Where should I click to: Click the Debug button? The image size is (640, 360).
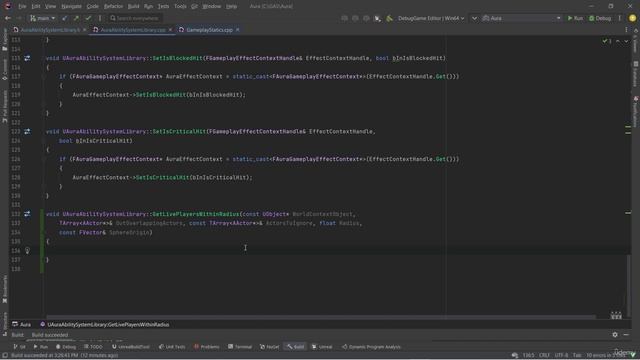point(600,18)
